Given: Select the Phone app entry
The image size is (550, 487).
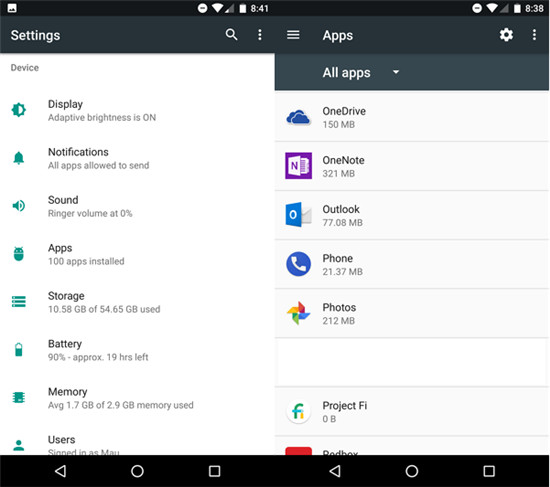Looking at the screenshot, I should pos(411,264).
